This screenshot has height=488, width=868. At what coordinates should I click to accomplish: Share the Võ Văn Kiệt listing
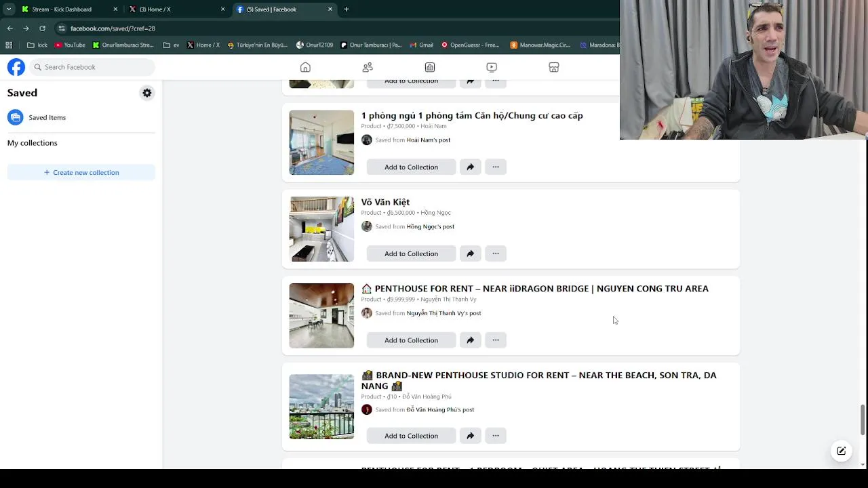(470, 253)
